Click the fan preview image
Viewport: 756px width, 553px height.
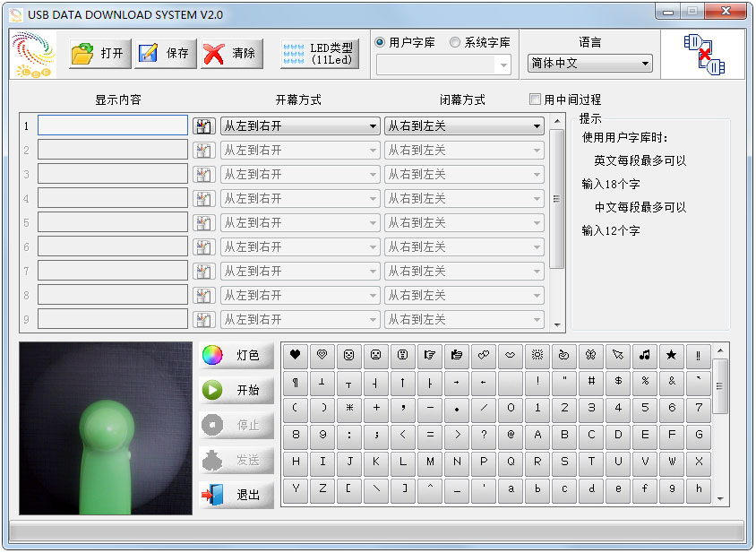click(106, 428)
